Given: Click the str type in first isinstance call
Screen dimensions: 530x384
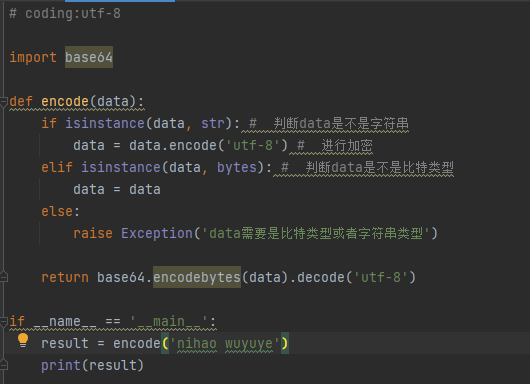Looking at the screenshot, I should pos(213,123).
